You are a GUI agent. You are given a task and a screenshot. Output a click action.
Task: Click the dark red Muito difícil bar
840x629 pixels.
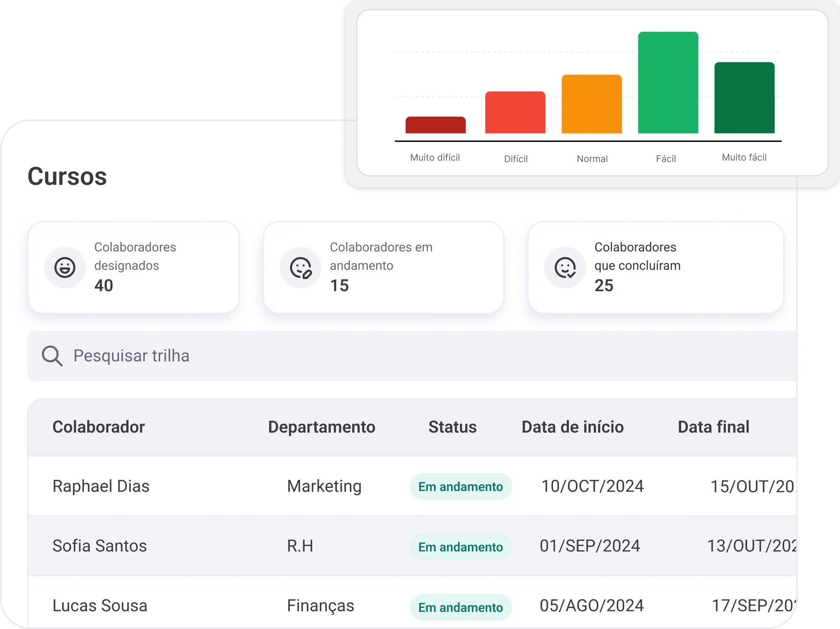tap(435, 125)
